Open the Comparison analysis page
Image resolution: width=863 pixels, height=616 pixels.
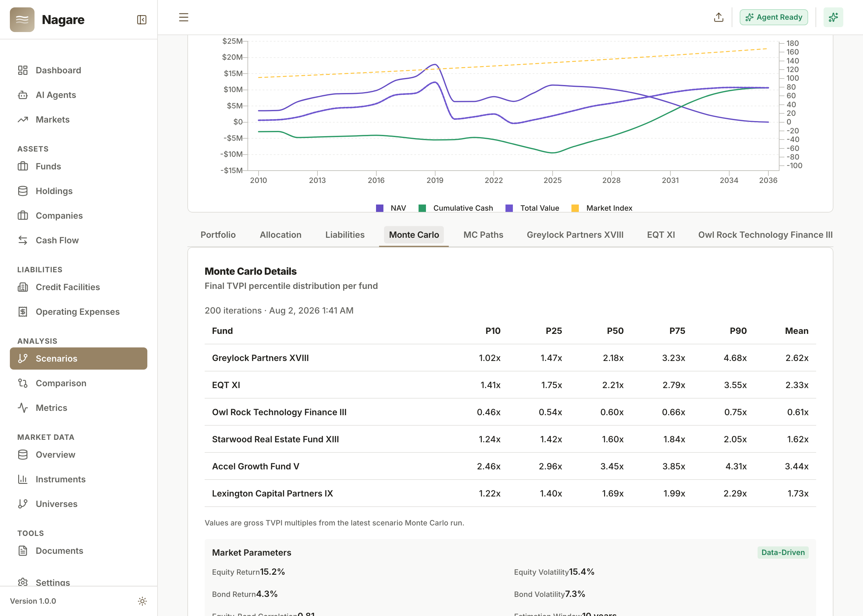(x=79, y=383)
